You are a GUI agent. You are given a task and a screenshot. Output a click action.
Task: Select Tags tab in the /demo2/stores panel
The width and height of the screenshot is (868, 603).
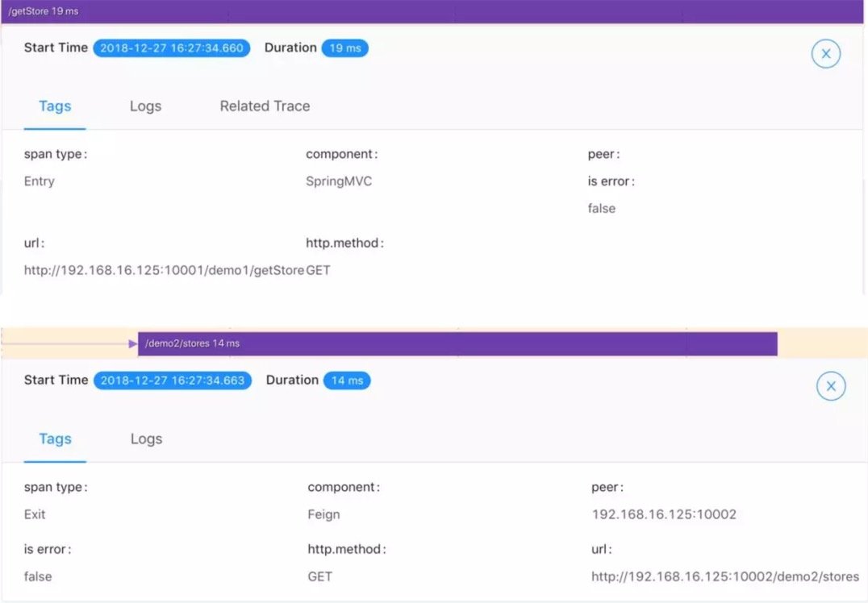pos(55,439)
